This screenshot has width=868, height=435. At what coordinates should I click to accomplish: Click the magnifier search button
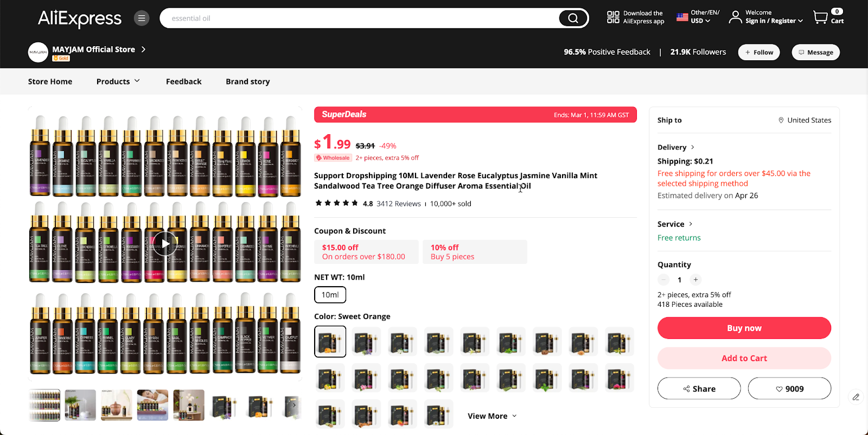tap(573, 18)
